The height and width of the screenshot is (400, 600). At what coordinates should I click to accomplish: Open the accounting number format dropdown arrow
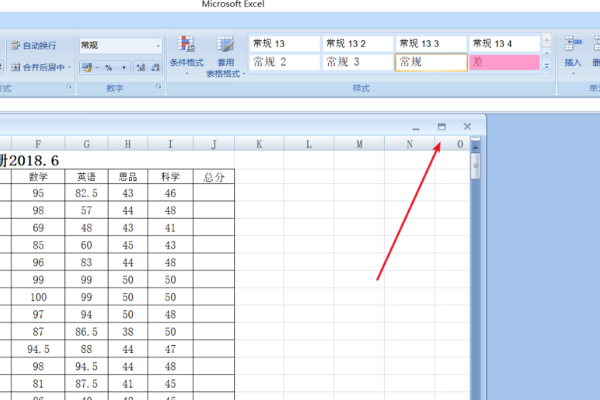click(x=97, y=68)
